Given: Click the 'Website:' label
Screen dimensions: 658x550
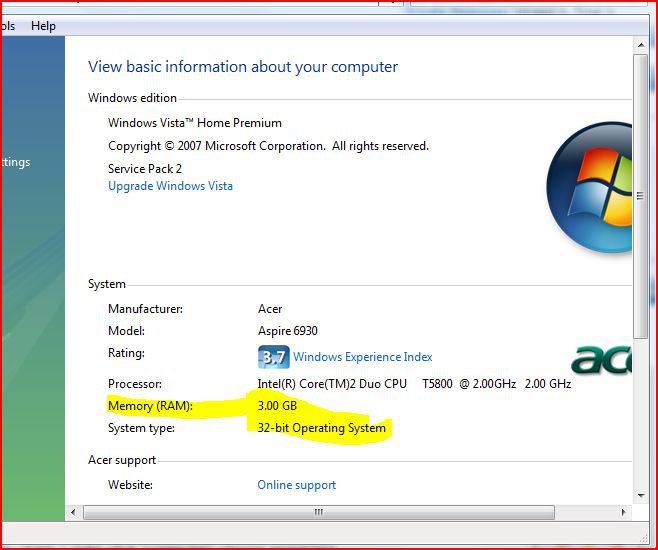Looking at the screenshot, I should [130, 485].
